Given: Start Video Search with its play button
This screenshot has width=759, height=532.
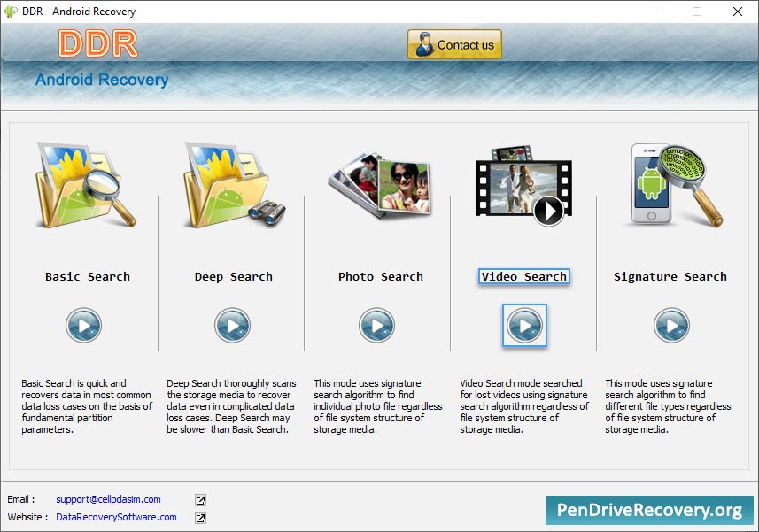Looking at the screenshot, I should [x=524, y=326].
